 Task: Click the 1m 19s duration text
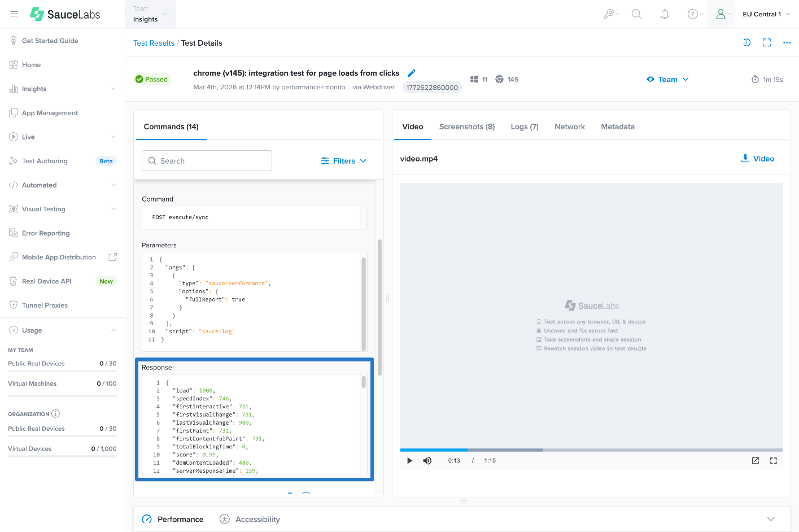point(772,80)
